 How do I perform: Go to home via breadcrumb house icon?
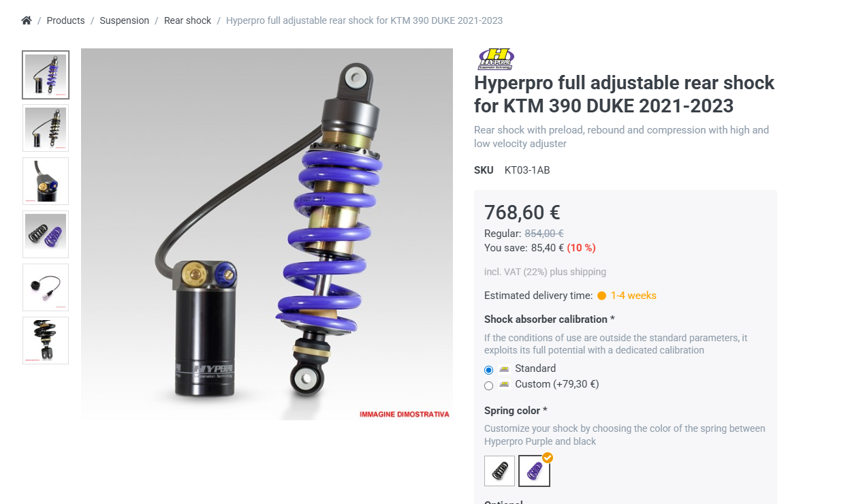tap(27, 20)
